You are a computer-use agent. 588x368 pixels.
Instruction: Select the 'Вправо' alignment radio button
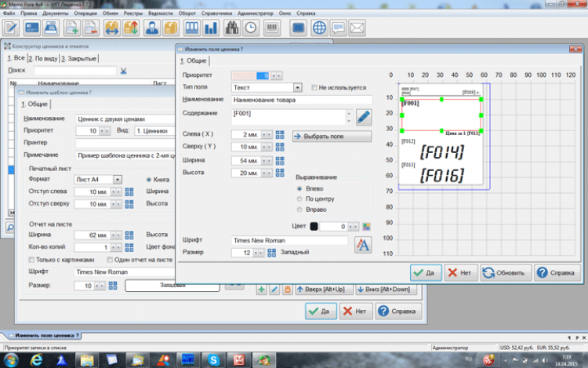point(299,211)
